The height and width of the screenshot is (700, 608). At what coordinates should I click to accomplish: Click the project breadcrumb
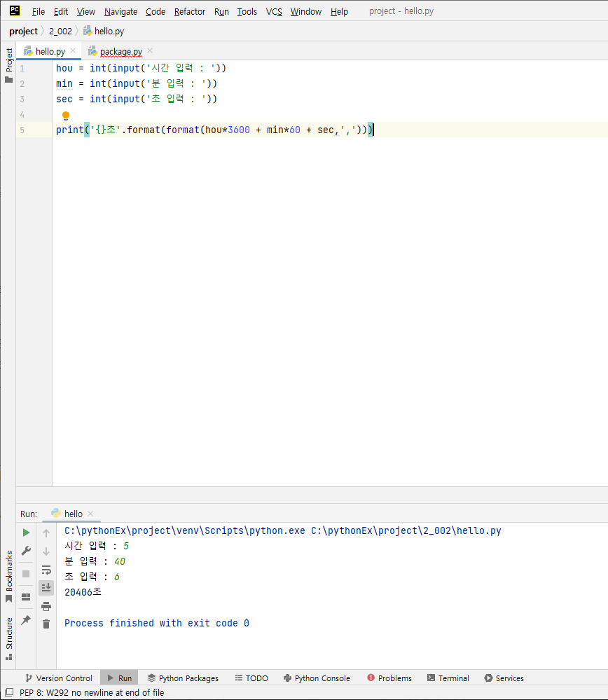click(x=23, y=32)
